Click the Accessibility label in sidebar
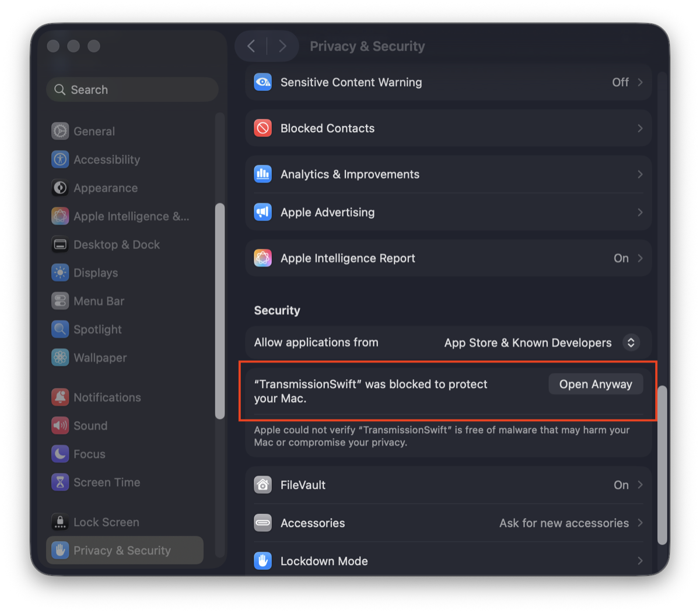 tap(107, 159)
